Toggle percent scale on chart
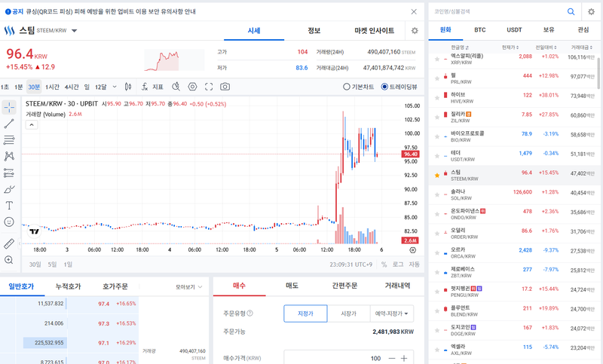This screenshot has width=603, height=364. [x=384, y=265]
